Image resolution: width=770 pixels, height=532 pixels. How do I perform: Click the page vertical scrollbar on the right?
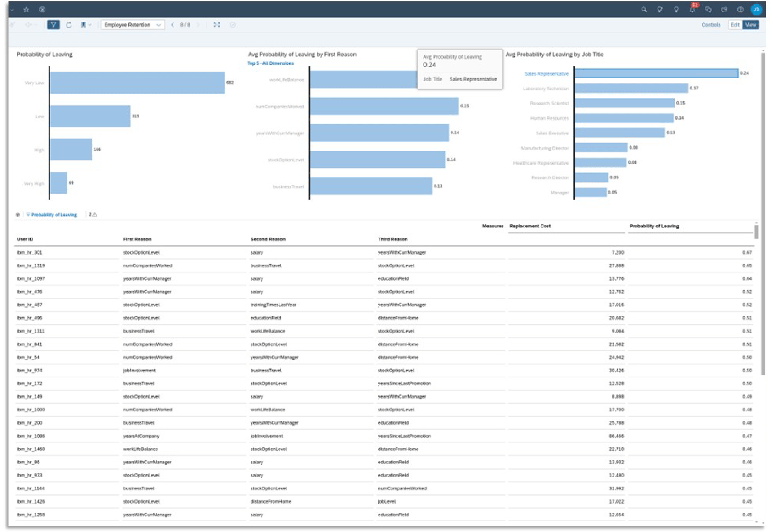764,213
